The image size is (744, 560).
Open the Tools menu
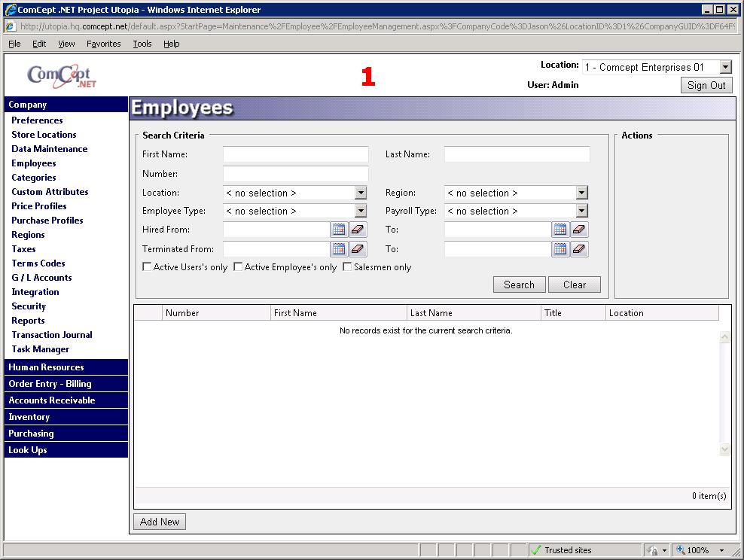(x=142, y=44)
